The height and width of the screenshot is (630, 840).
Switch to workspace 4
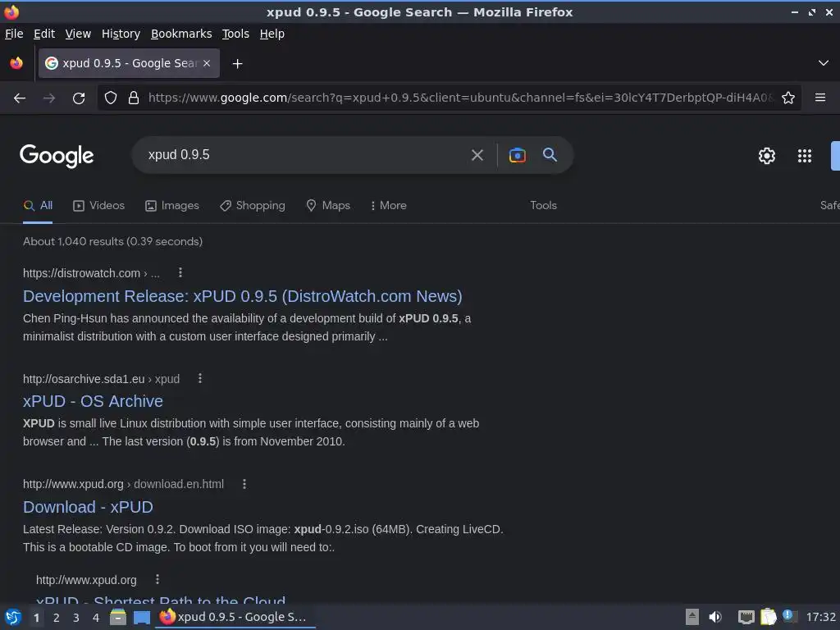coord(96,618)
